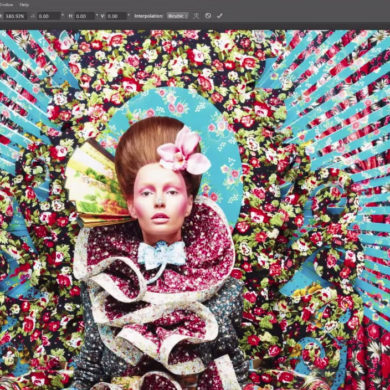Screen dimensions: 390x390
Task: Click the vertical skew V field
Action: pyautogui.click(x=116, y=16)
